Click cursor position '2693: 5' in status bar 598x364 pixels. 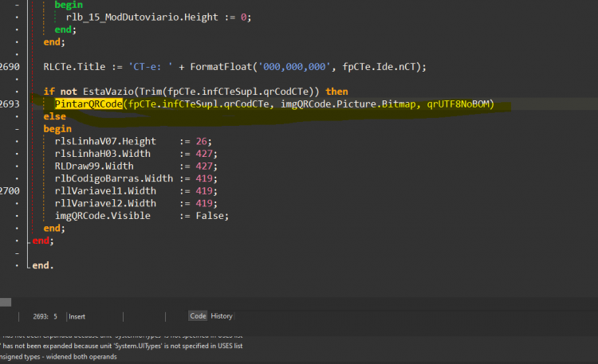(x=45, y=317)
